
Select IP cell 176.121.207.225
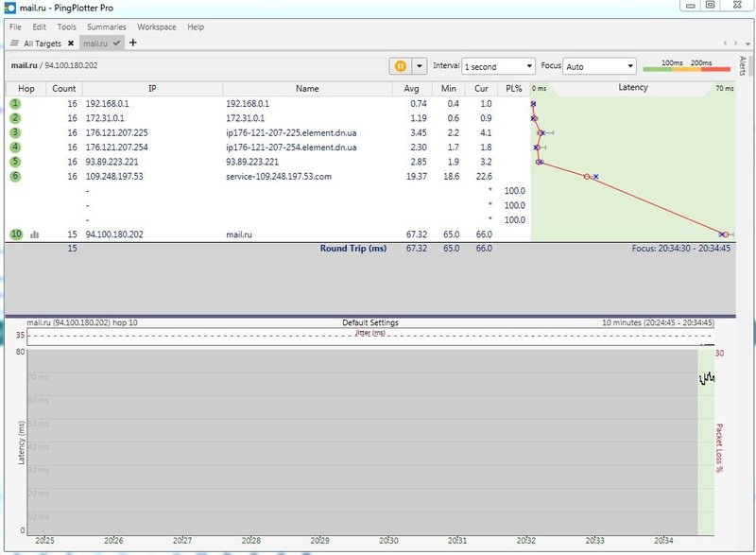[116, 132]
